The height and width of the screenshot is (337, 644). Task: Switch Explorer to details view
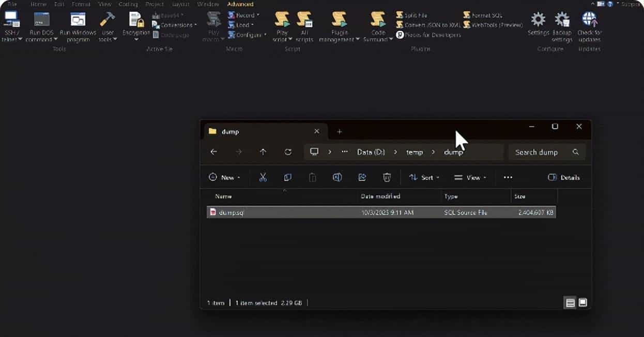570,303
